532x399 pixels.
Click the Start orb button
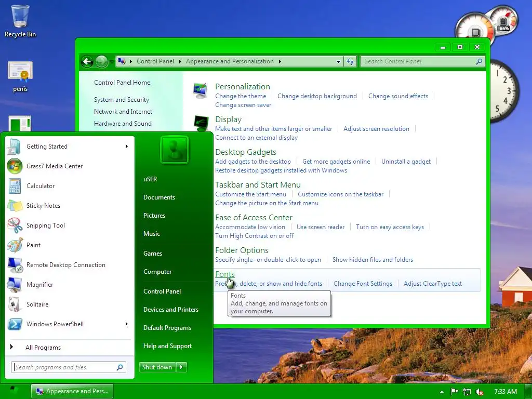click(x=14, y=392)
